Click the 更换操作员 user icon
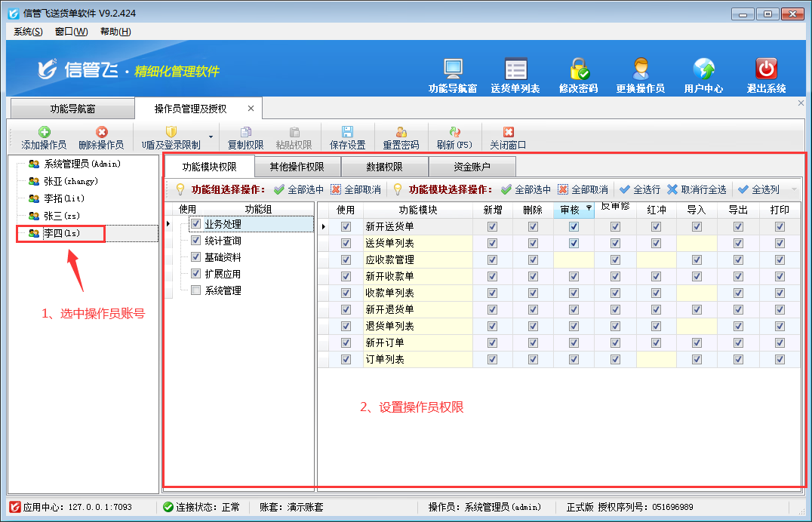This screenshot has width=812, height=522. click(x=641, y=69)
